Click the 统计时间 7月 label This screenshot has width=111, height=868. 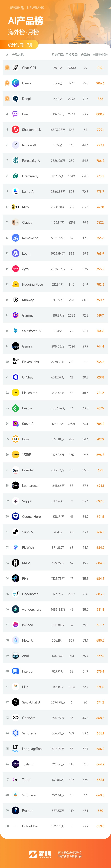tap(21, 45)
